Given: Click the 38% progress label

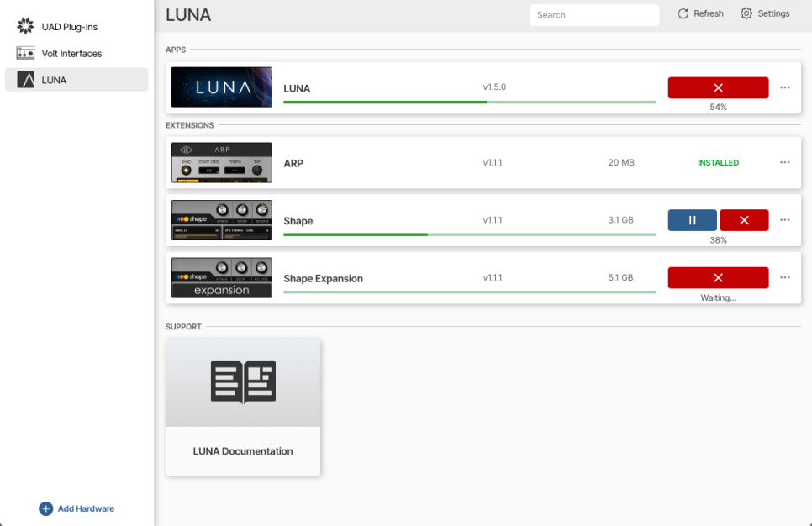Looking at the screenshot, I should click(x=718, y=240).
